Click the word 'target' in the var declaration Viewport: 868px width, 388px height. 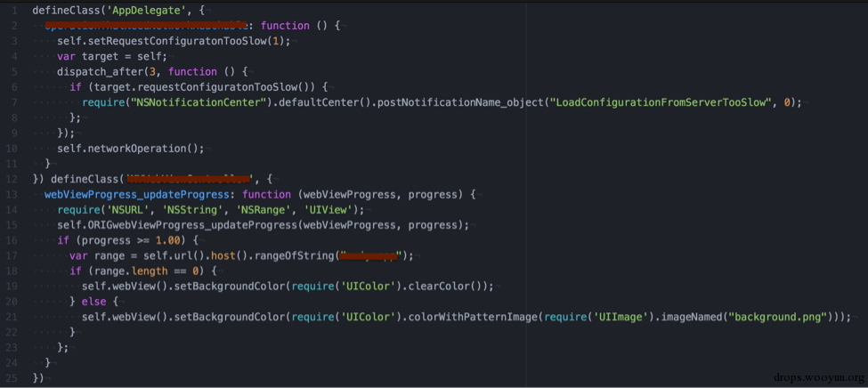pyautogui.click(x=100, y=56)
